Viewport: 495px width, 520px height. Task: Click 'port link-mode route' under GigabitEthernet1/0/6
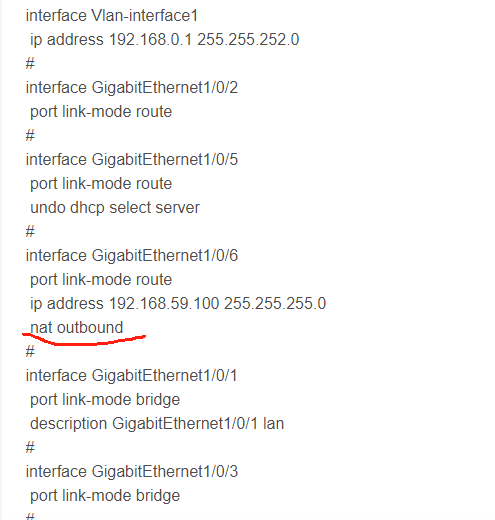pos(101,280)
